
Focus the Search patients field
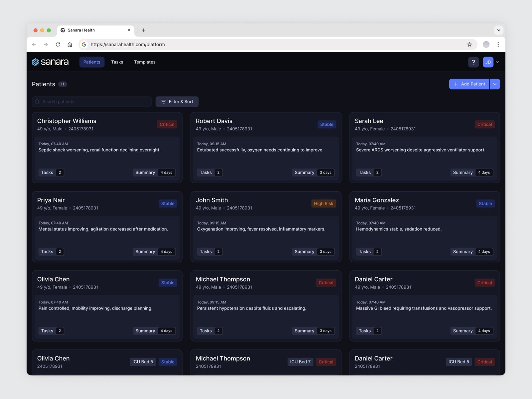pyautogui.click(x=92, y=102)
